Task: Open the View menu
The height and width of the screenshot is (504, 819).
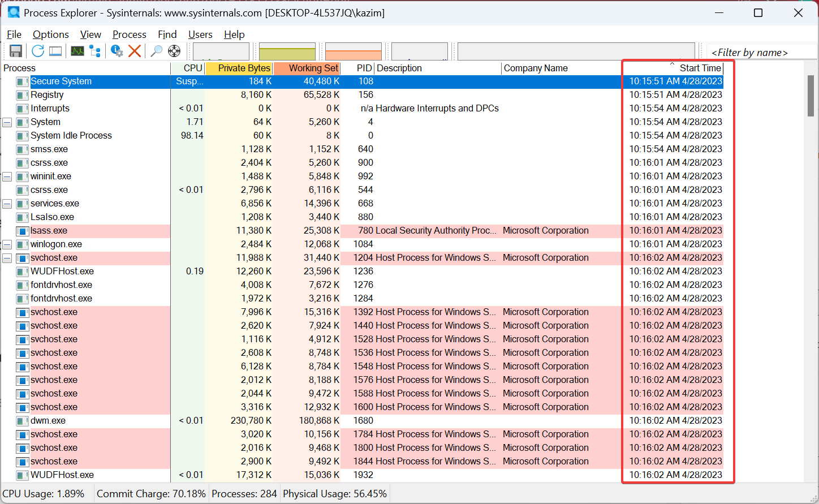Action: point(90,35)
